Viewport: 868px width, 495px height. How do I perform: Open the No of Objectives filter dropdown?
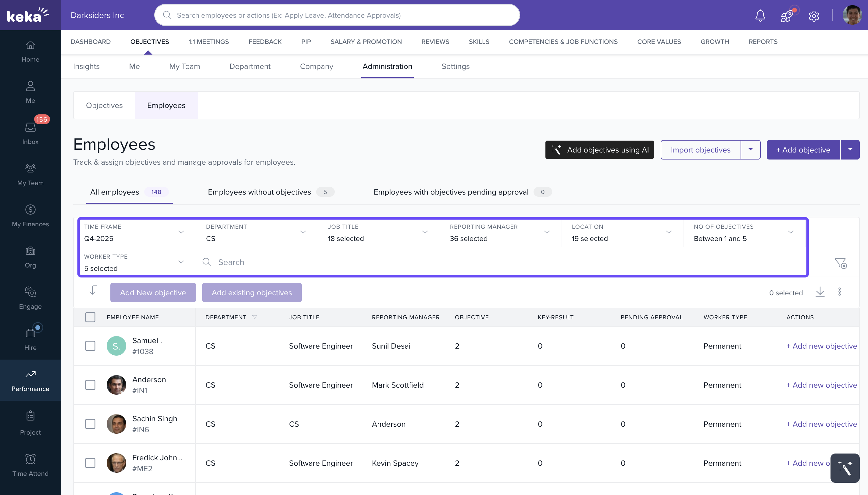[744, 232]
